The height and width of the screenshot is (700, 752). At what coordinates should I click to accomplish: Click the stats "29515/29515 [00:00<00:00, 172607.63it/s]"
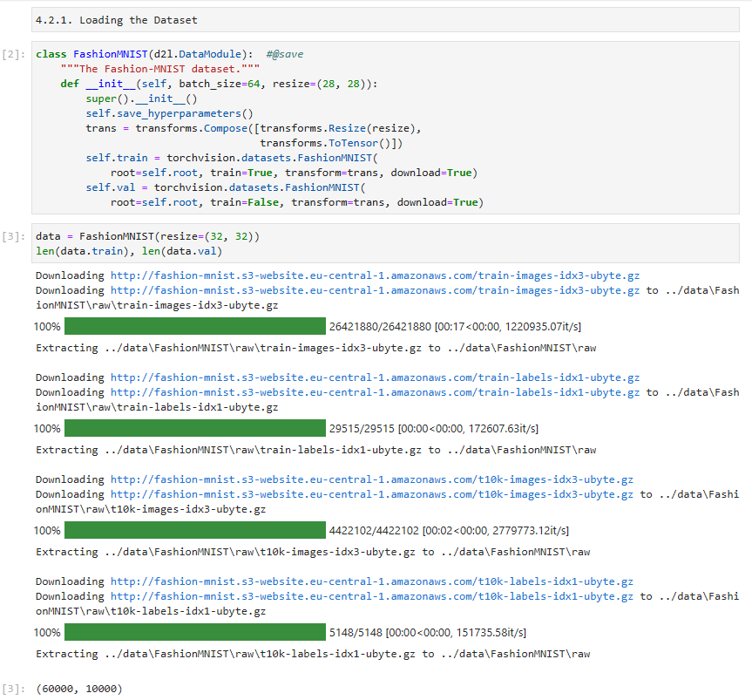pyautogui.click(x=434, y=428)
